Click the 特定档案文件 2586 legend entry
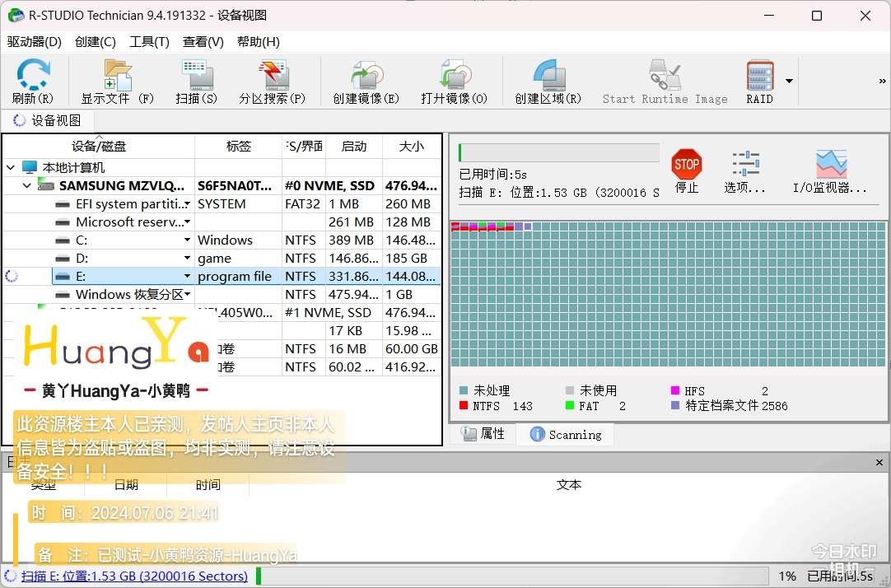Image resolution: width=891 pixels, height=588 pixels. pyautogui.click(x=730, y=406)
